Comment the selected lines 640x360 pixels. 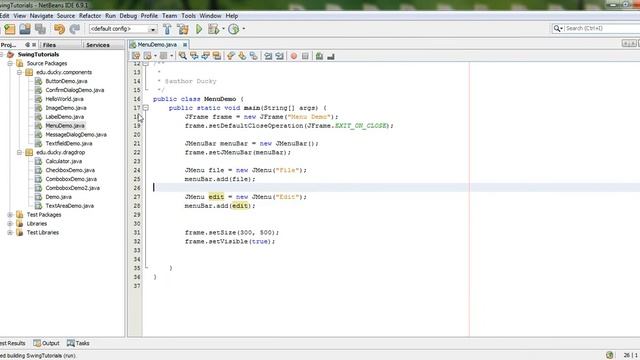click(319, 56)
